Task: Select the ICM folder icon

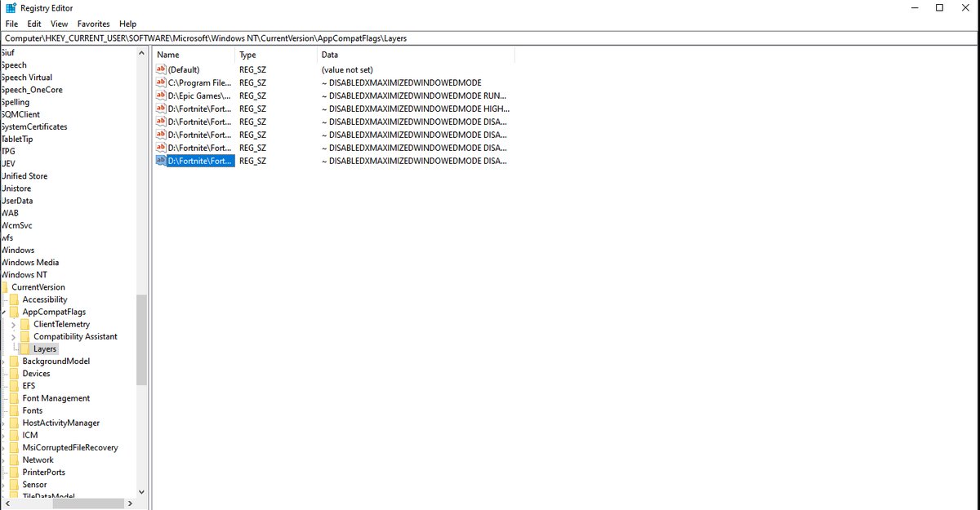Action: coord(15,435)
